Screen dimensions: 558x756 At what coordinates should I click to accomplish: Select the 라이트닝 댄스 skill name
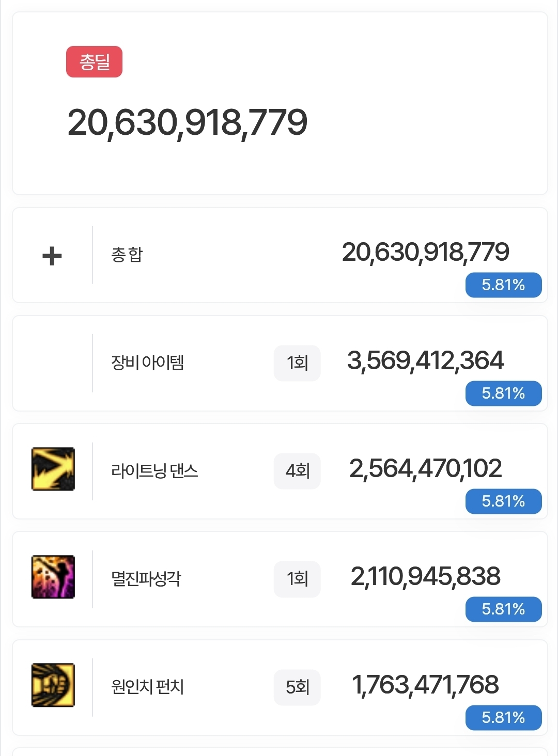pos(154,470)
